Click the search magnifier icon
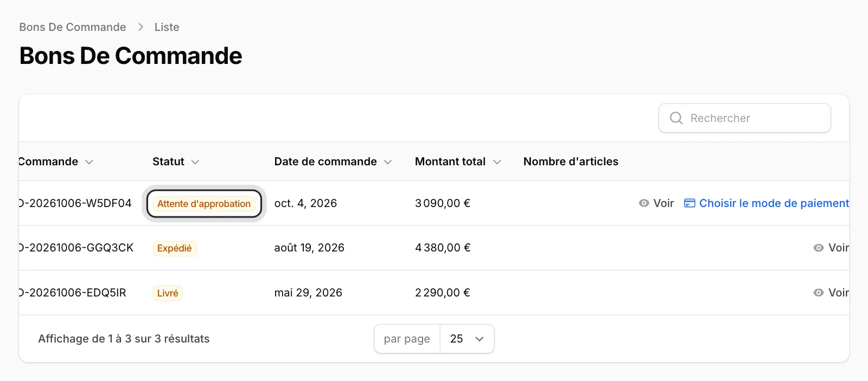The height and width of the screenshot is (381, 868). pyautogui.click(x=676, y=118)
